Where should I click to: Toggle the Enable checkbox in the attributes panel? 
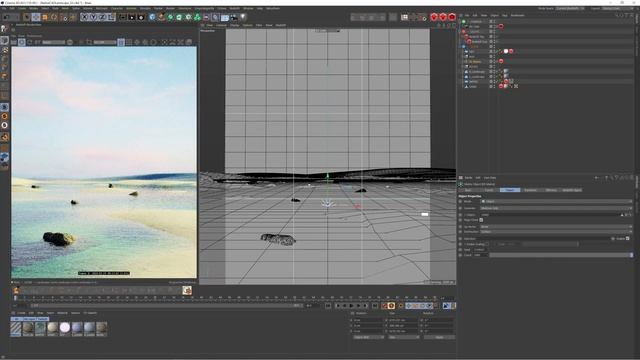(628, 238)
